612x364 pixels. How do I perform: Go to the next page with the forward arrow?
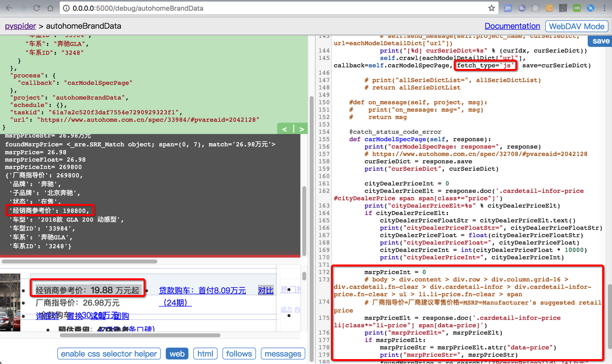point(23,8)
